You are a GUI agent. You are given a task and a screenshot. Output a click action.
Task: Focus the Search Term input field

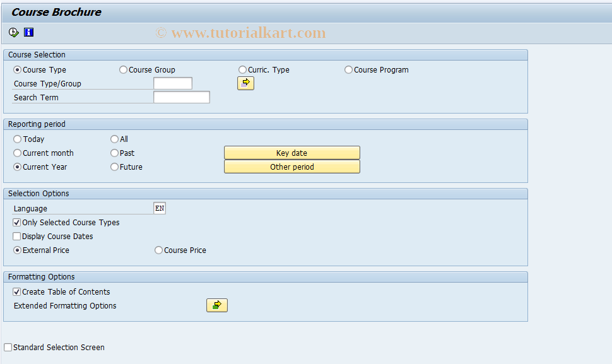click(182, 97)
